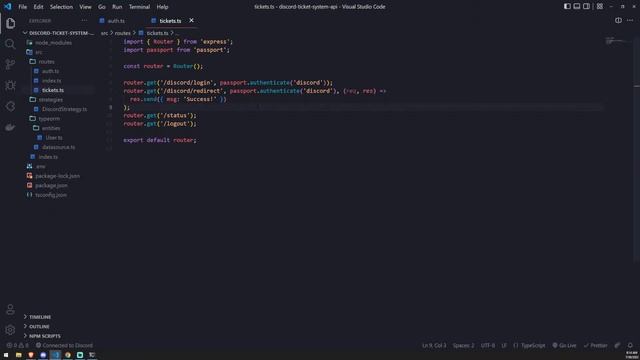640x360 pixels.
Task: Toggle the bottom Panel visibility
Action: pos(577,7)
